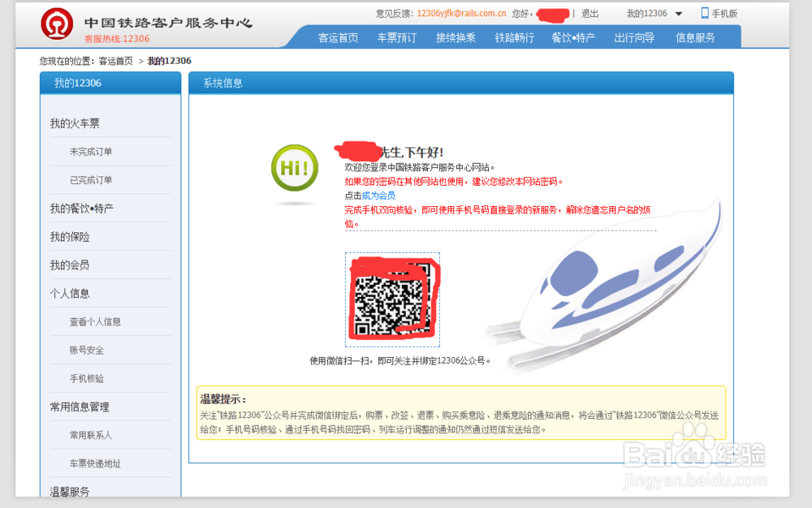Screen dimensions: 812x508
Task: Open 未完成订单 in the sidebar
Action: tap(91, 152)
